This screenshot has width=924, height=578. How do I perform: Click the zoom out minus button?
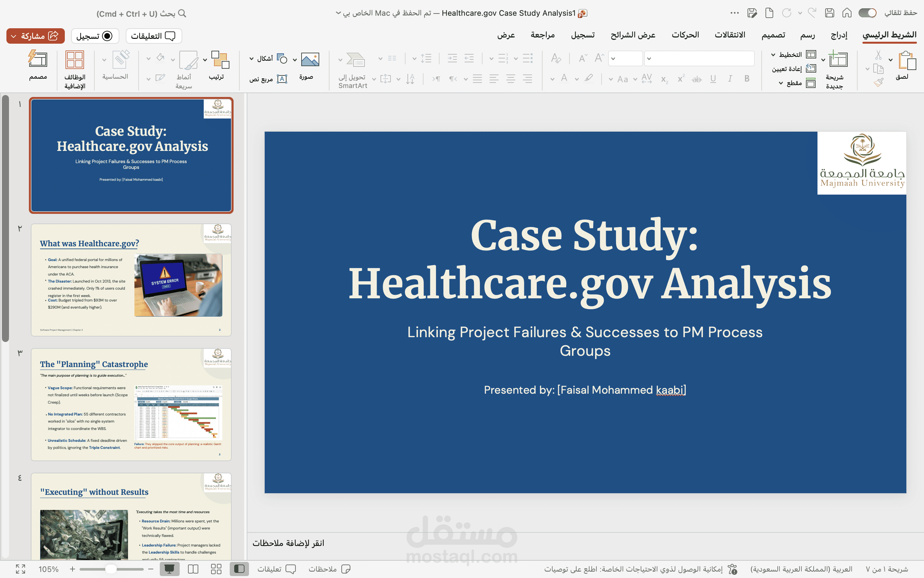coord(151,569)
